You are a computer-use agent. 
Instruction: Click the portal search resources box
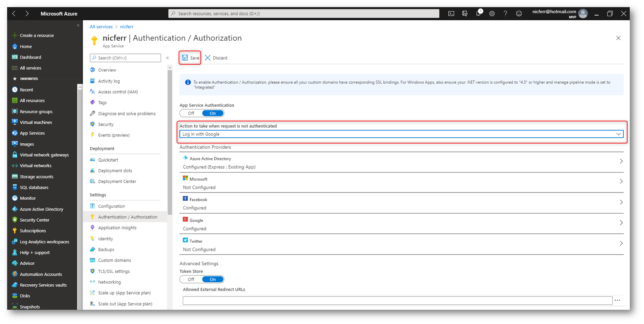coord(304,14)
